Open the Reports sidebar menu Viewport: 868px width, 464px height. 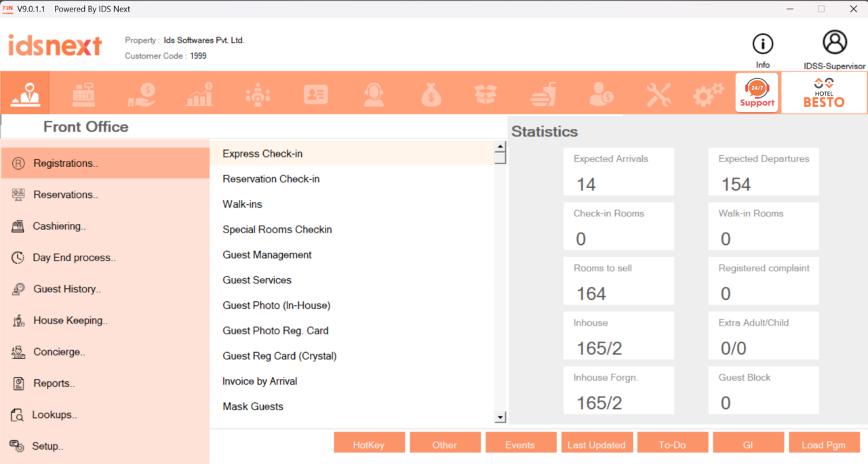(52, 383)
